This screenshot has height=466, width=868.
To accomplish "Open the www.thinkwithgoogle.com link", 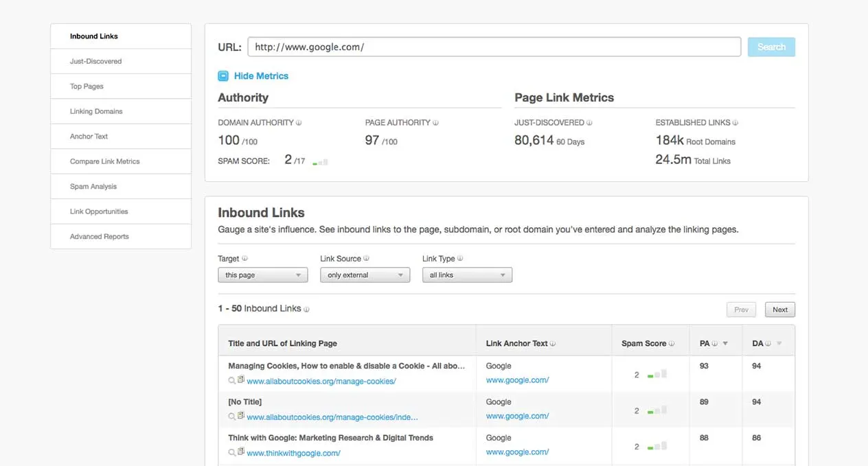I will 293,453.
